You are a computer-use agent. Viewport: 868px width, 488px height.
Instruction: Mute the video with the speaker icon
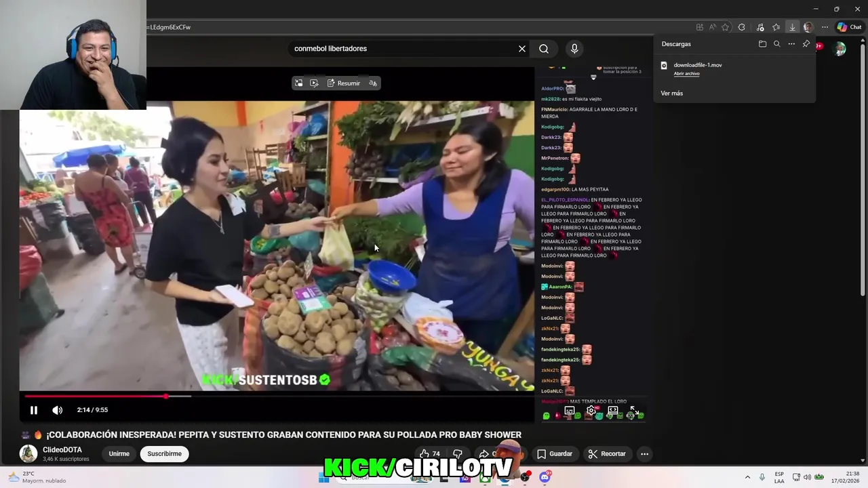(x=58, y=410)
